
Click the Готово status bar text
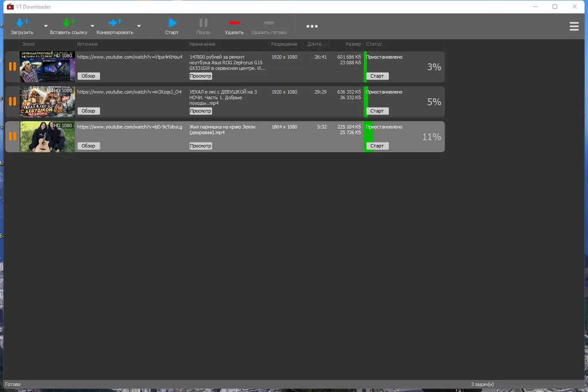[13, 384]
